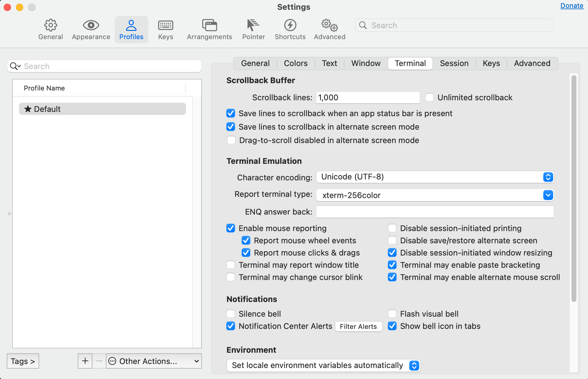Open Shortcuts lightning bolt icon

click(x=290, y=25)
